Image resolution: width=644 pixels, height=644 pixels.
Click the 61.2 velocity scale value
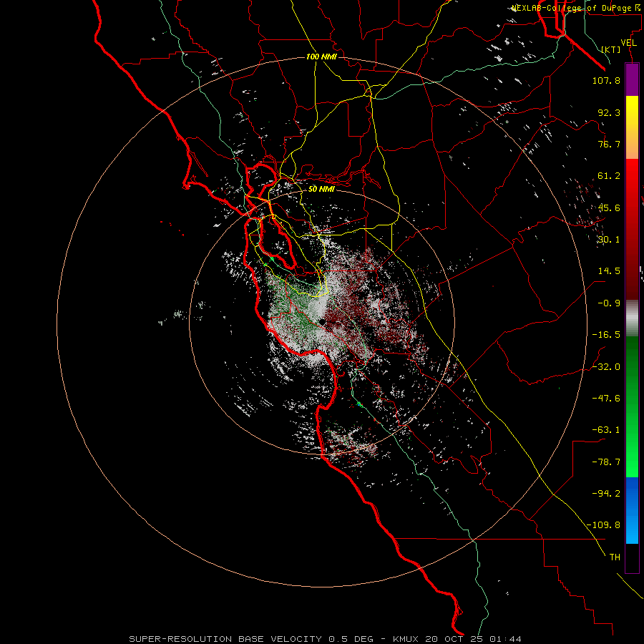[609, 176]
